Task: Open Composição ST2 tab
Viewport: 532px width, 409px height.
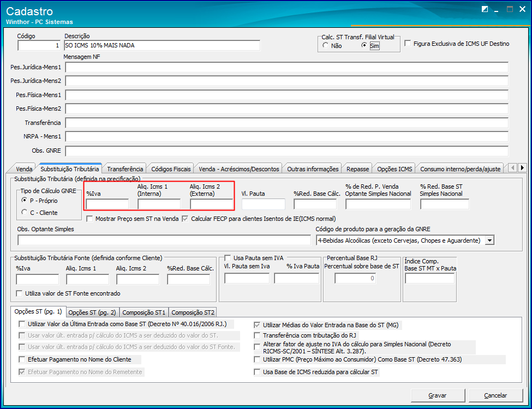Action: (193, 312)
